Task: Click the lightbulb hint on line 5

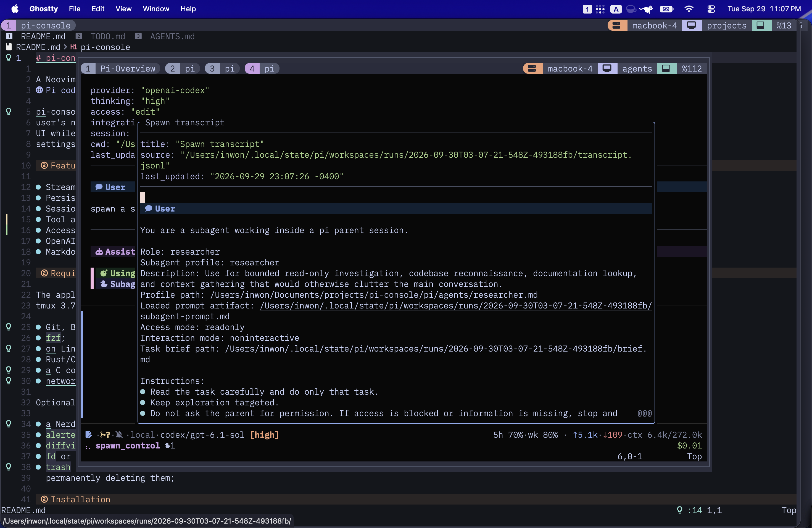Action: coord(9,112)
